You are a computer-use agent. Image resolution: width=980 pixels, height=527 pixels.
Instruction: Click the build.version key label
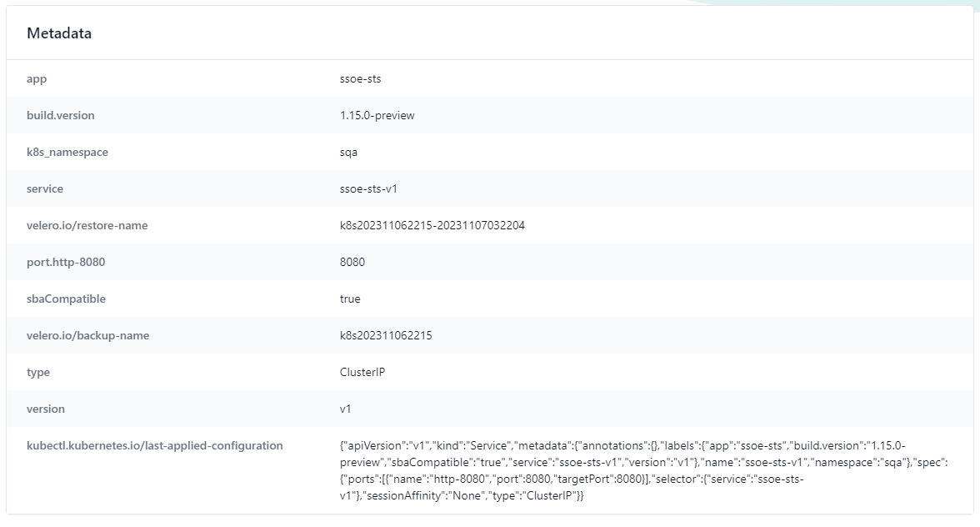point(61,115)
